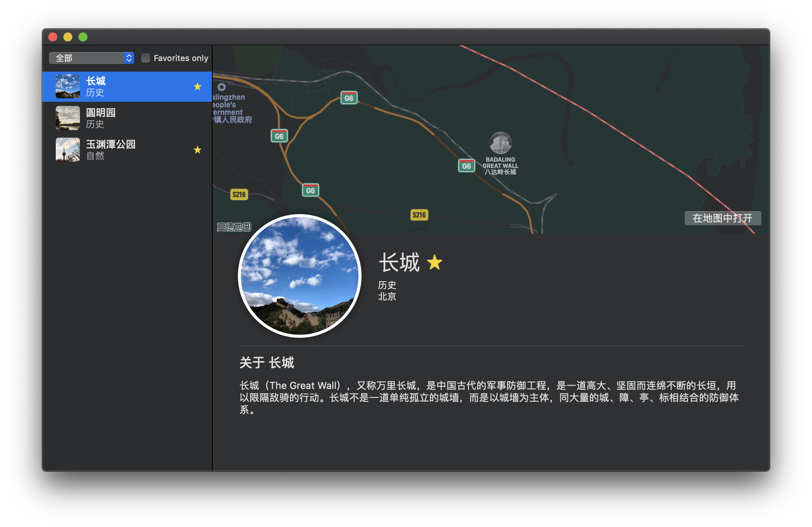Enable the Favorites only checkbox
Screen dimensions: 812x527
pyautogui.click(x=146, y=58)
